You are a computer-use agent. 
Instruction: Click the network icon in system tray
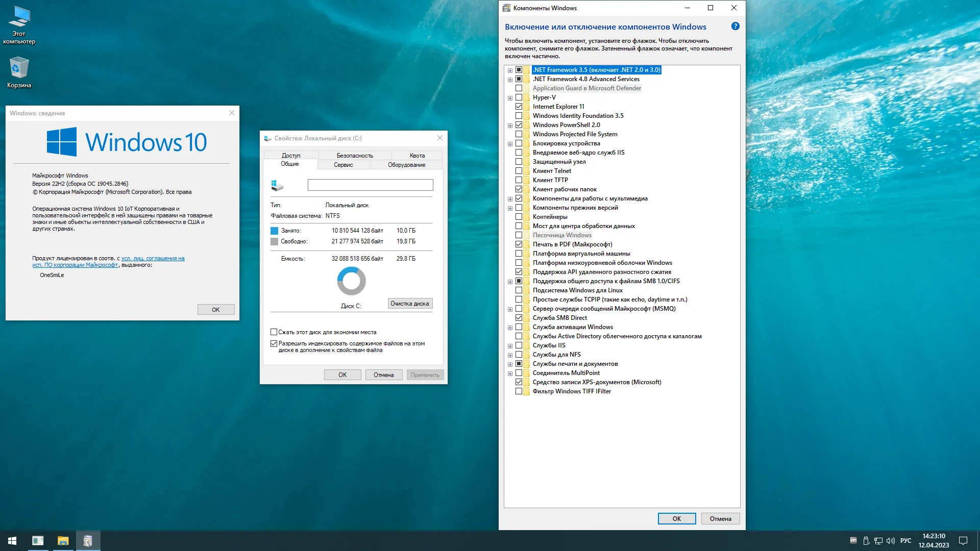[878, 541]
